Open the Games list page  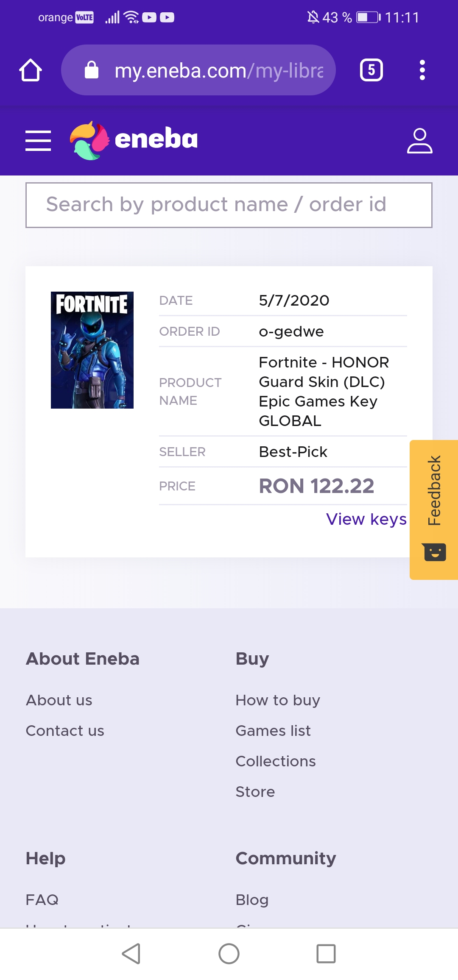tap(273, 731)
